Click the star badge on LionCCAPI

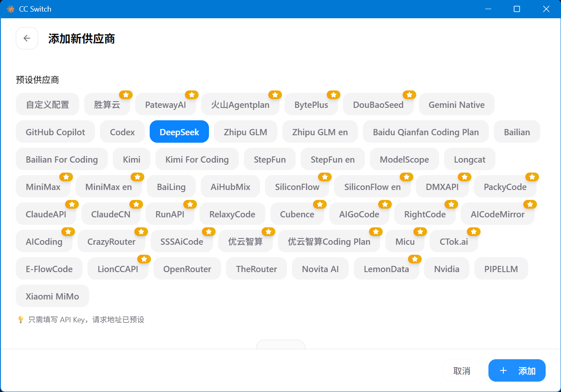144,259
